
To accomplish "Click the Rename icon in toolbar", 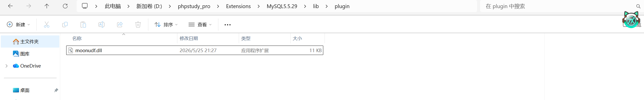I will point(101,25).
